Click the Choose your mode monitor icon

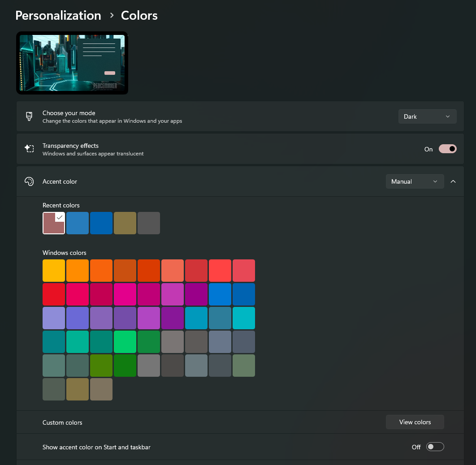point(29,116)
